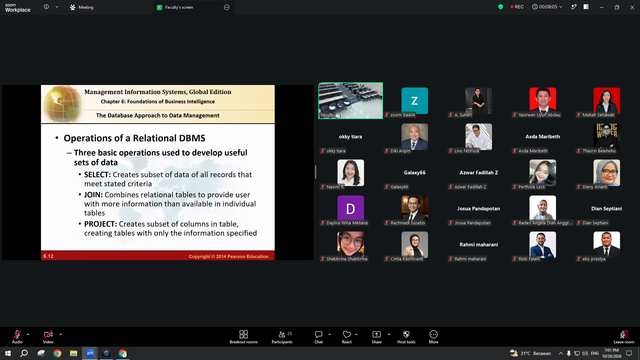
Task: Select Galaxy66 participant tile
Action: (x=415, y=173)
